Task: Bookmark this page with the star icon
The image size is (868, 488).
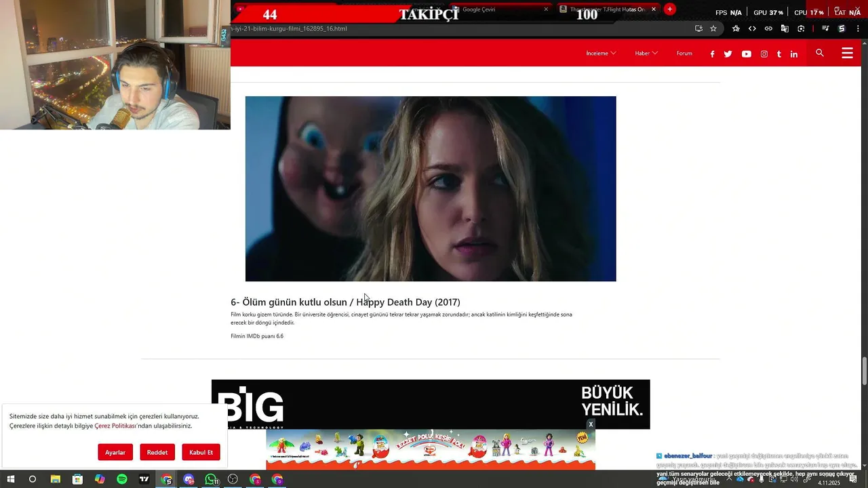Action: click(713, 28)
